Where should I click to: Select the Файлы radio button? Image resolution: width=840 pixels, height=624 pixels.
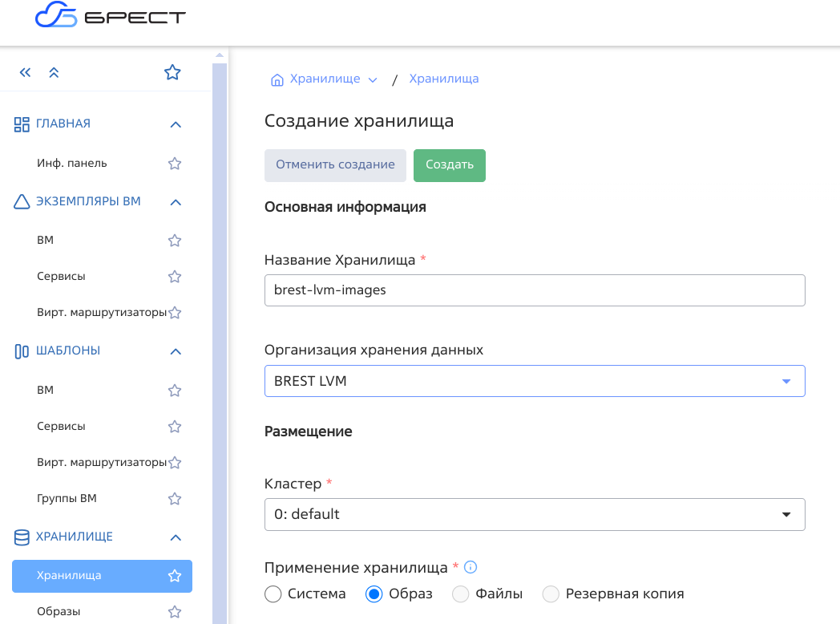tap(460, 594)
